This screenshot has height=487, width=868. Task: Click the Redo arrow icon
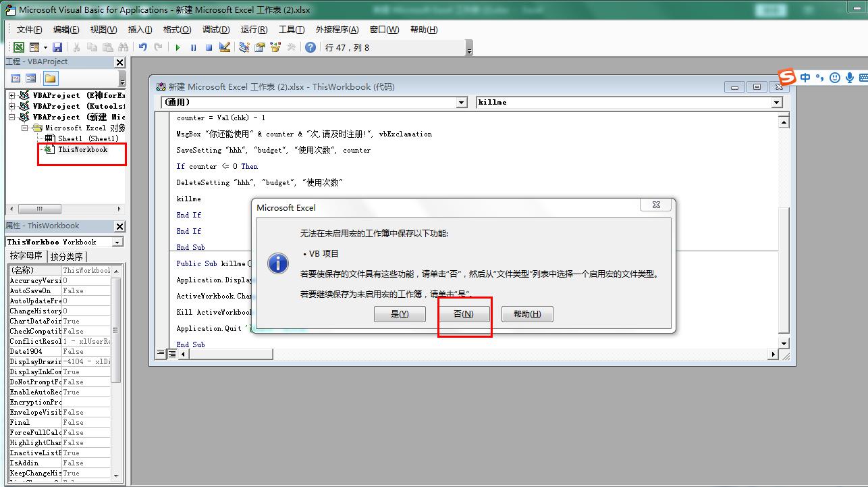(x=158, y=47)
